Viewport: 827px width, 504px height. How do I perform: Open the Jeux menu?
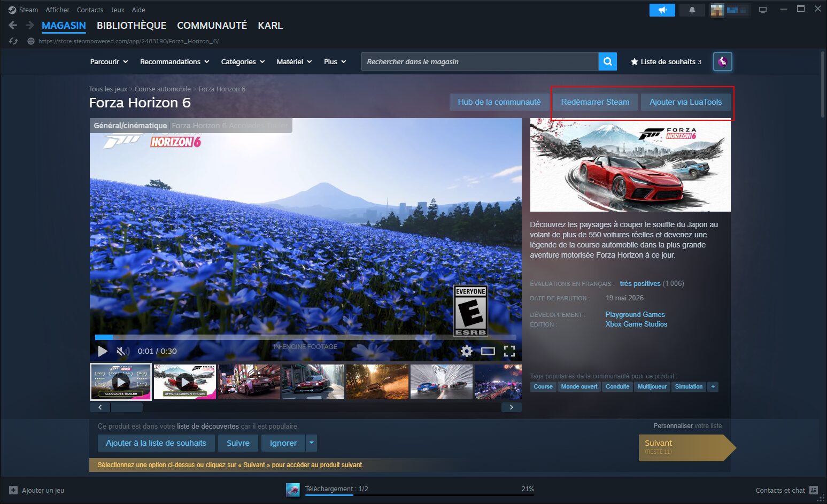[x=118, y=10]
